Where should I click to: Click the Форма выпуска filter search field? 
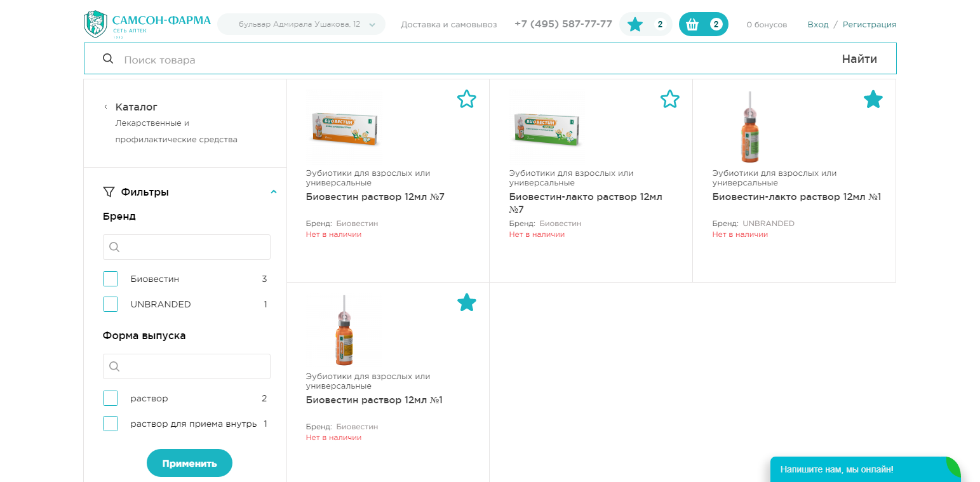[187, 366]
